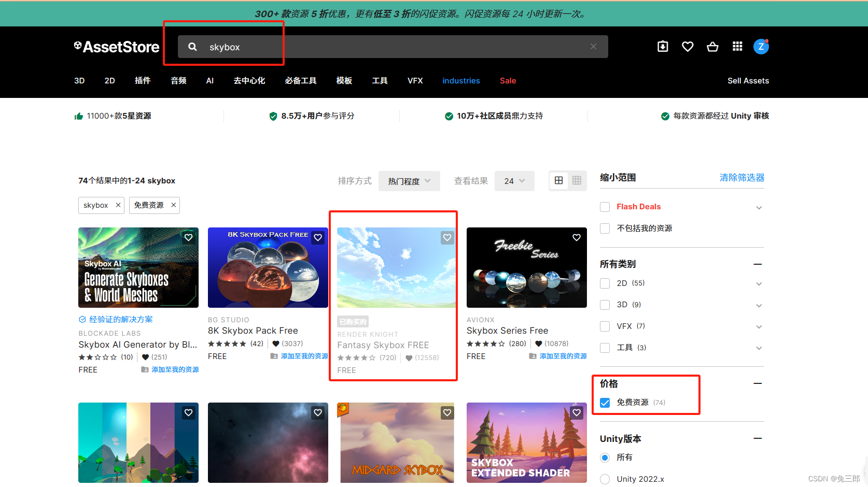This screenshot has height=487, width=868.
Task: Open the AI navigation menu
Action: coord(210,81)
